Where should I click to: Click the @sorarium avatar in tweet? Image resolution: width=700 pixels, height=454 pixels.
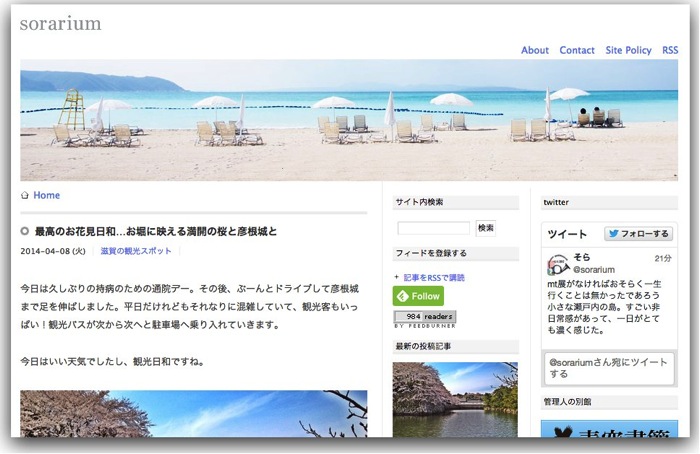coord(558,264)
